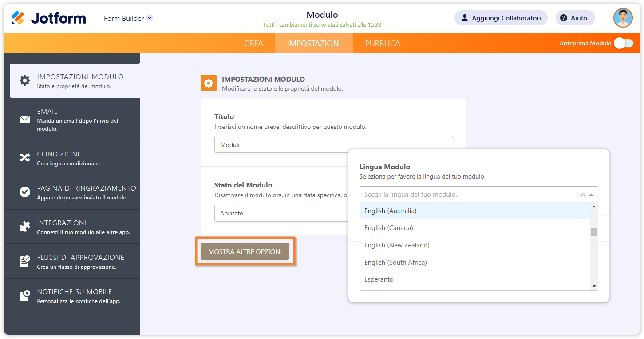This screenshot has width=644, height=339.
Task: Collapse the language list dropdown arrow
Action: (x=591, y=195)
